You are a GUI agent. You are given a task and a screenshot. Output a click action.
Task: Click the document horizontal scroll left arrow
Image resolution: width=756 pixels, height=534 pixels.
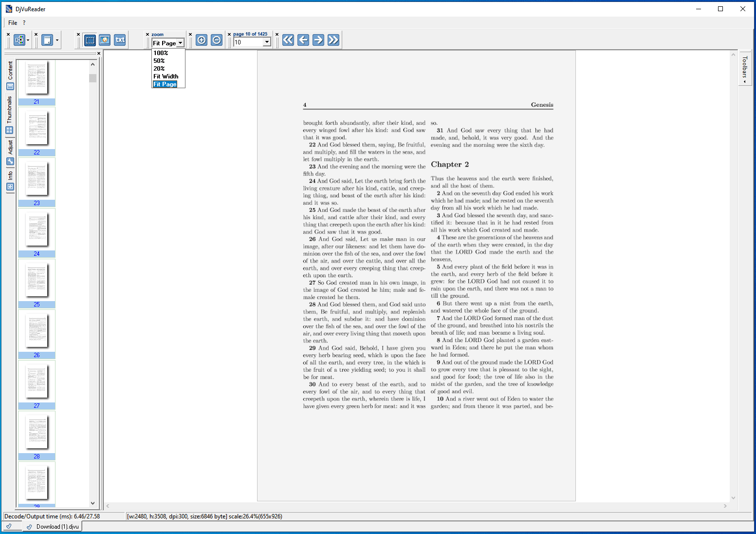coord(108,506)
